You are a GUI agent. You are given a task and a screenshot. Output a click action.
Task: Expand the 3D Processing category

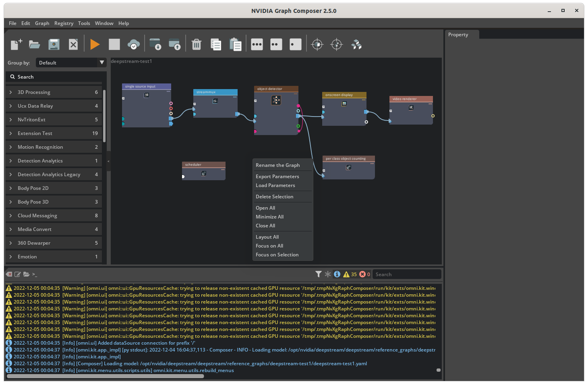[54, 92]
